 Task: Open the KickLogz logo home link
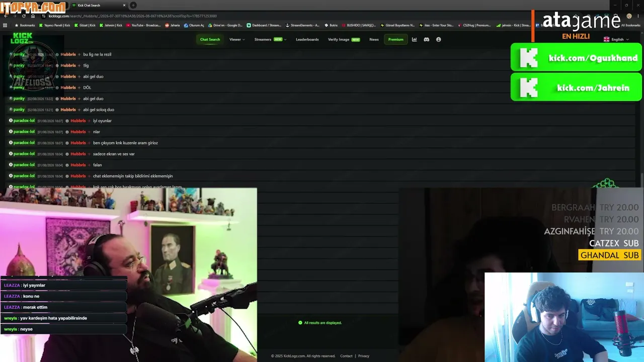click(22, 38)
